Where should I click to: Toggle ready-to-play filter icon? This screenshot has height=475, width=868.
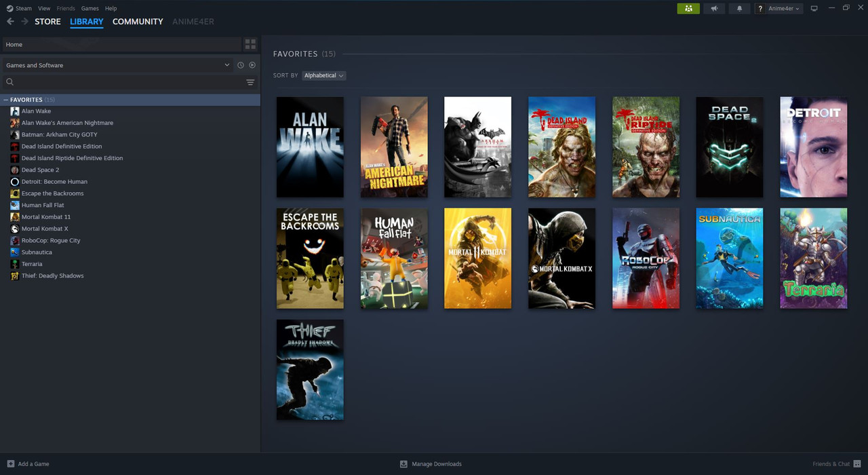tap(252, 65)
